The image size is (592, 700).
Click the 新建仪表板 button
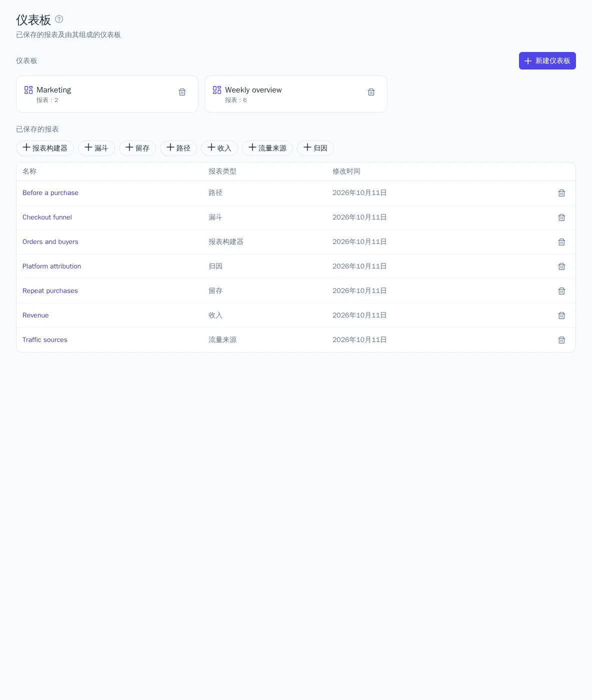point(547,60)
